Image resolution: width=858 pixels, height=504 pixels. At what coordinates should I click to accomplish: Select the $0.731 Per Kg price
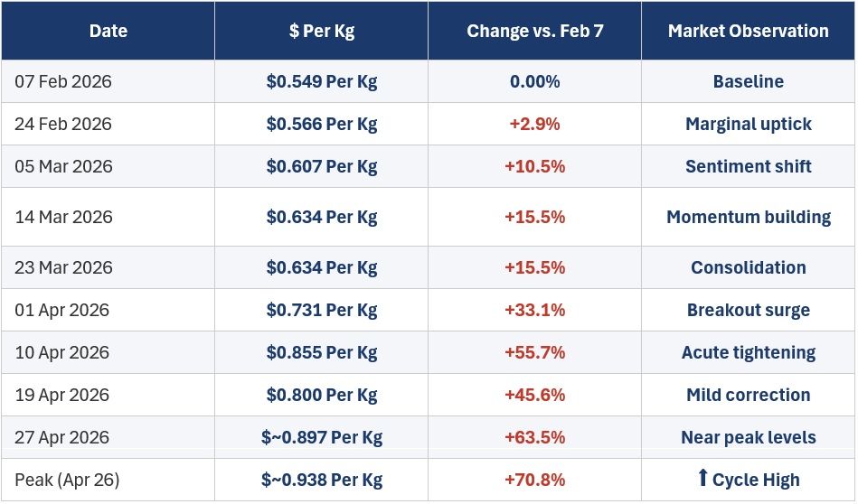tap(321, 310)
